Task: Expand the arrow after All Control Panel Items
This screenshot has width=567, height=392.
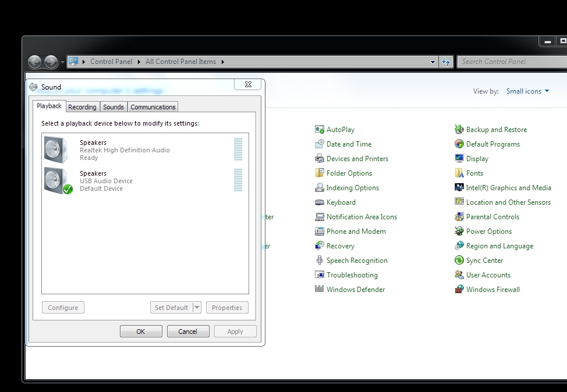Action: tap(223, 62)
